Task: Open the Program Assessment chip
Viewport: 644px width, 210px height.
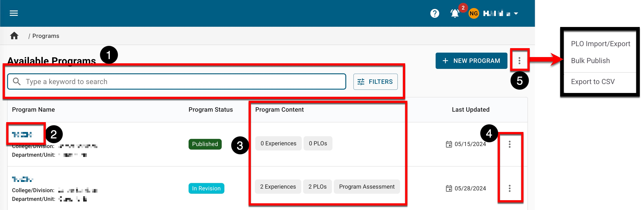Action: click(x=366, y=187)
